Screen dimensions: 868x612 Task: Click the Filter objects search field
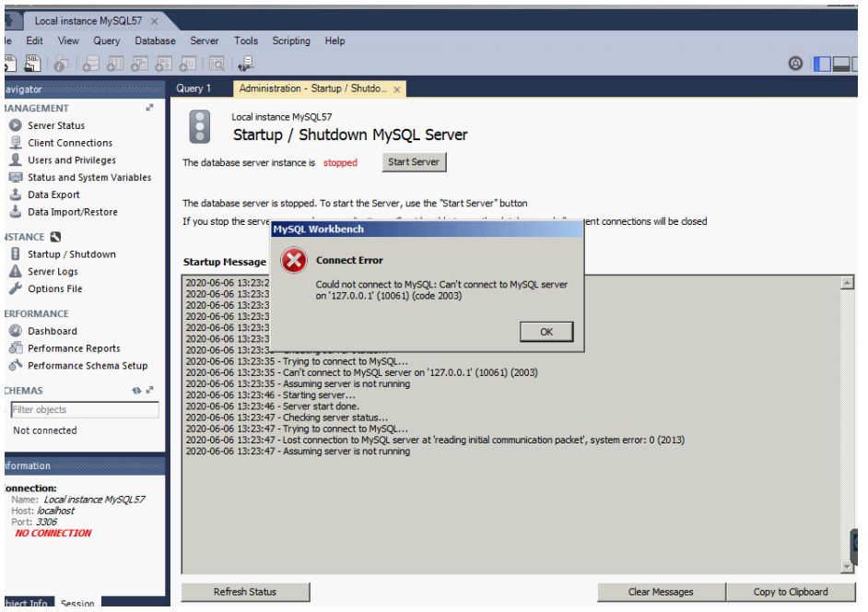click(85, 410)
